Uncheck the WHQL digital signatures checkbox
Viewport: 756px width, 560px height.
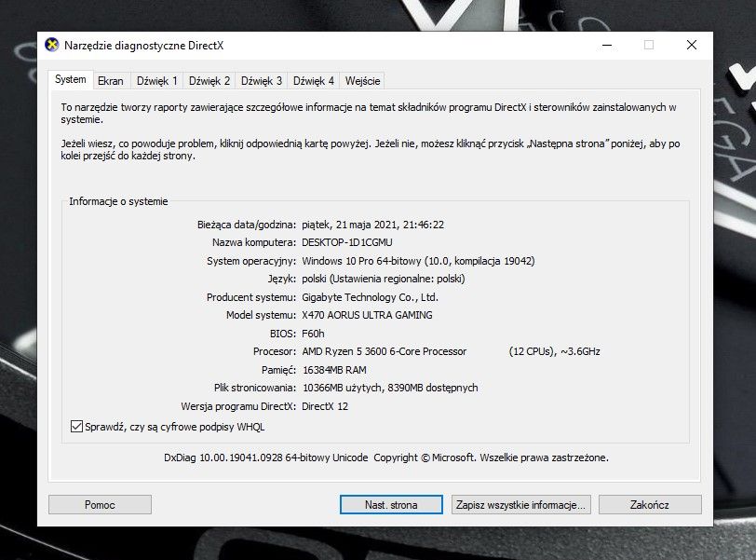(76, 427)
